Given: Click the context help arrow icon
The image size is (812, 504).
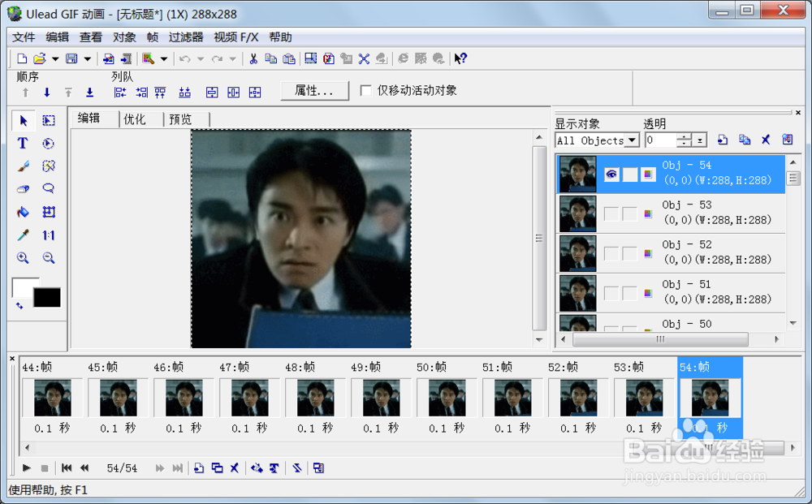Looking at the screenshot, I should (x=460, y=58).
